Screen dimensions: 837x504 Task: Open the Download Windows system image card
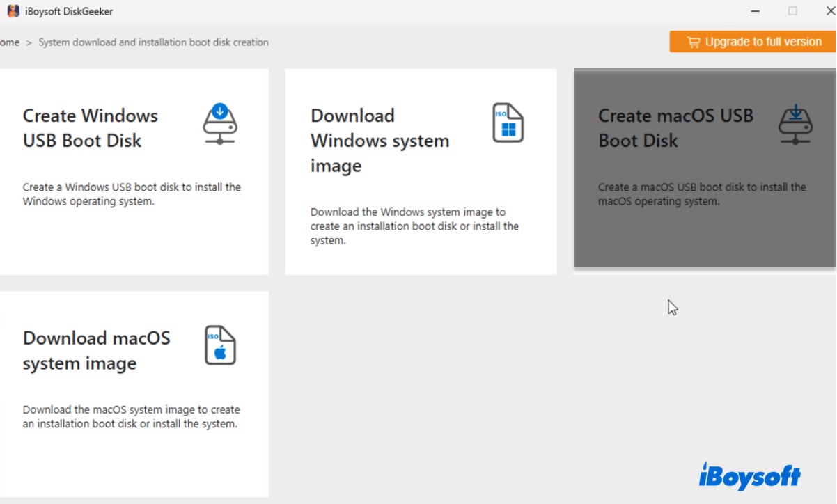coord(421,171)
